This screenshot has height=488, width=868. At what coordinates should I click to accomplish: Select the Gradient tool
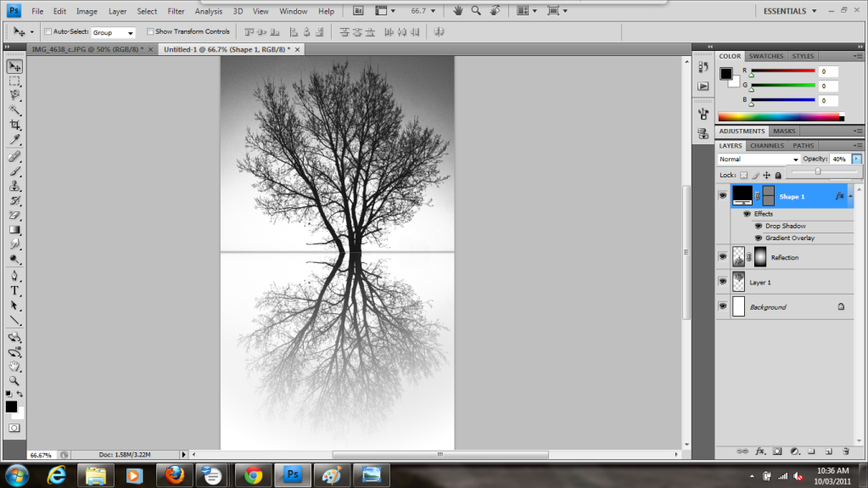14,230
